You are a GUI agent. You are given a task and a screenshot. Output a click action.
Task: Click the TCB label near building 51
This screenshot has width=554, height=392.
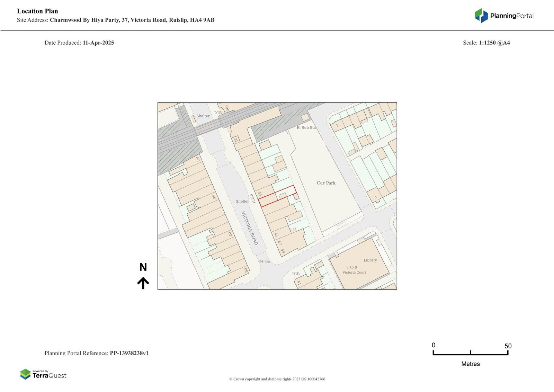[295, 274]
